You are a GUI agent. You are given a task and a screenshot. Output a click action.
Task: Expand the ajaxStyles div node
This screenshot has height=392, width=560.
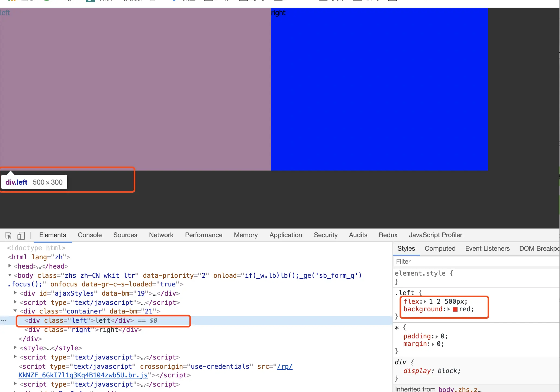(15, 293)
